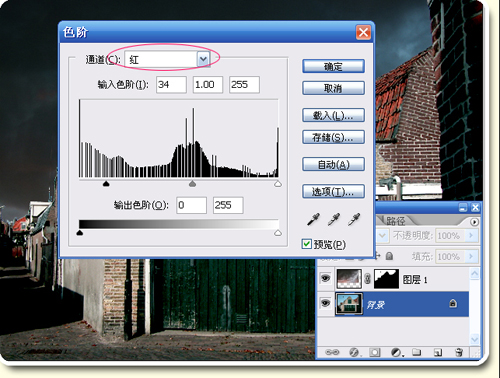Click the 填充 100% field
Image resolution: width=500 pixels, height=378 pixels.
click(x=451, y=256)
